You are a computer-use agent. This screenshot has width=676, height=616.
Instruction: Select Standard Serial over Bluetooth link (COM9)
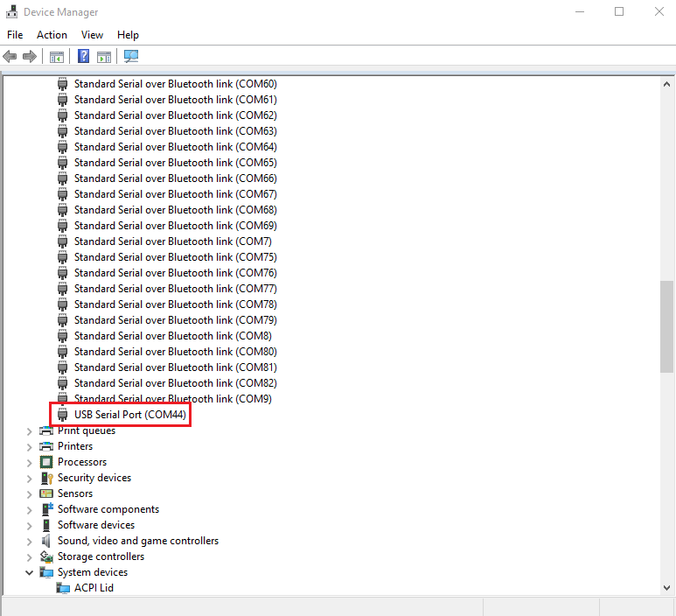click(173, 399)
